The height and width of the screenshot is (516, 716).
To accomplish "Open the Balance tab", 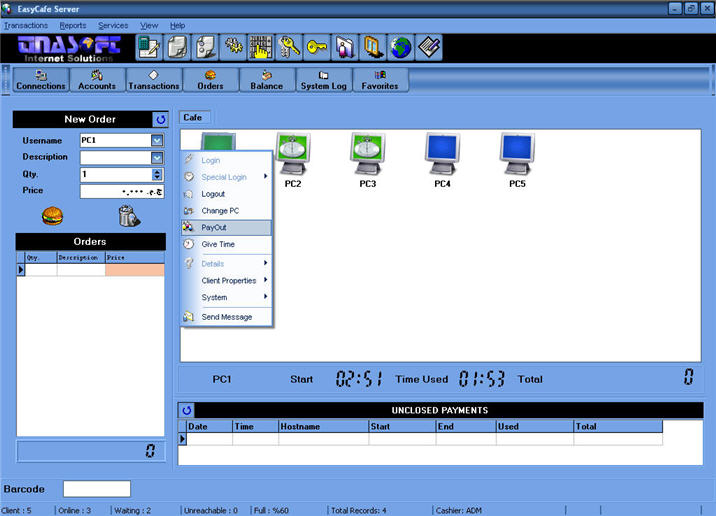I will click(x=267, y=80).
